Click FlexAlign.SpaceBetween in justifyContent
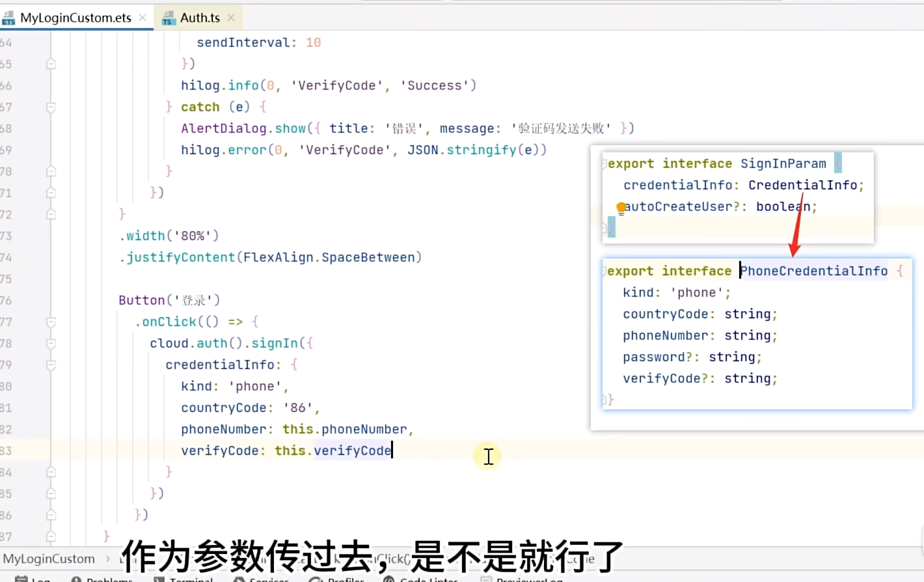This screenshot has height=582, width=924. [329, 257]
